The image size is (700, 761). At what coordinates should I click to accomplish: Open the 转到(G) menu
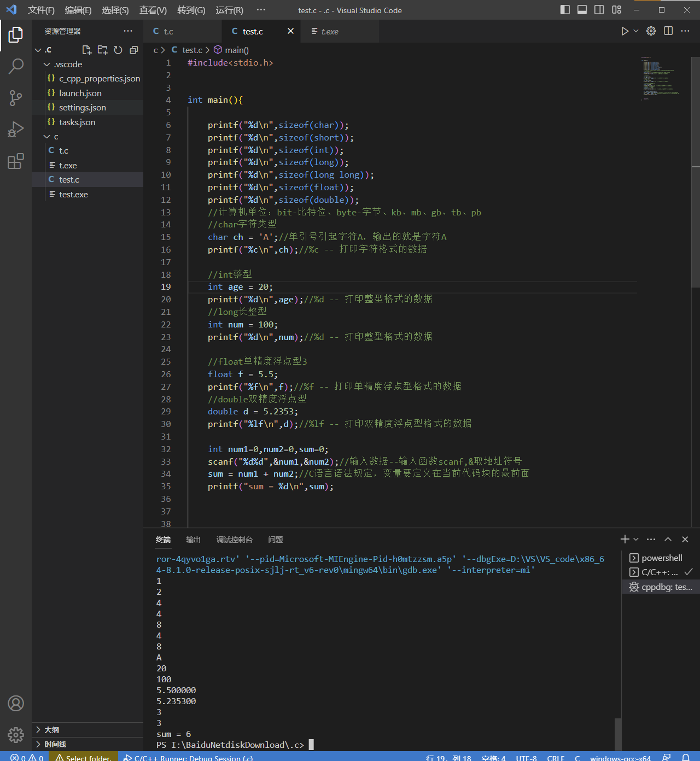[191, 10]
